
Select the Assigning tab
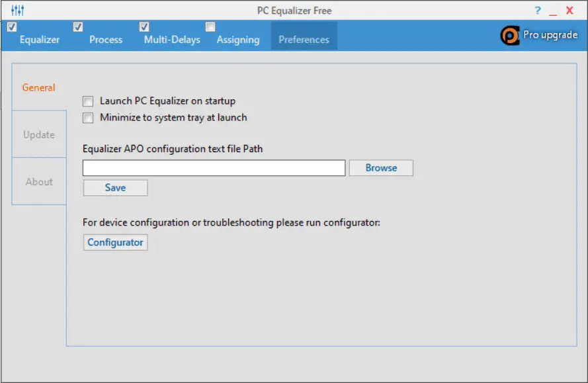tap(238, 40)
